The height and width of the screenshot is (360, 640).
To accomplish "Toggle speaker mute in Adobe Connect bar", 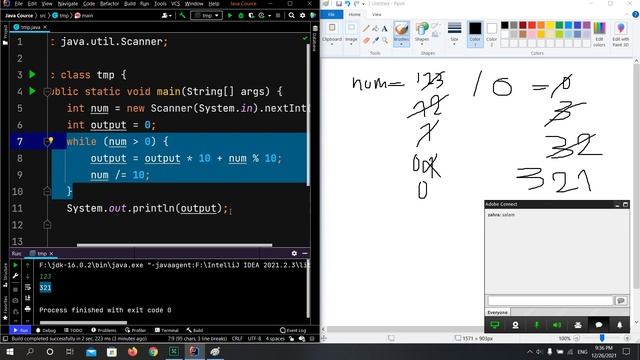I will (557, 325).
